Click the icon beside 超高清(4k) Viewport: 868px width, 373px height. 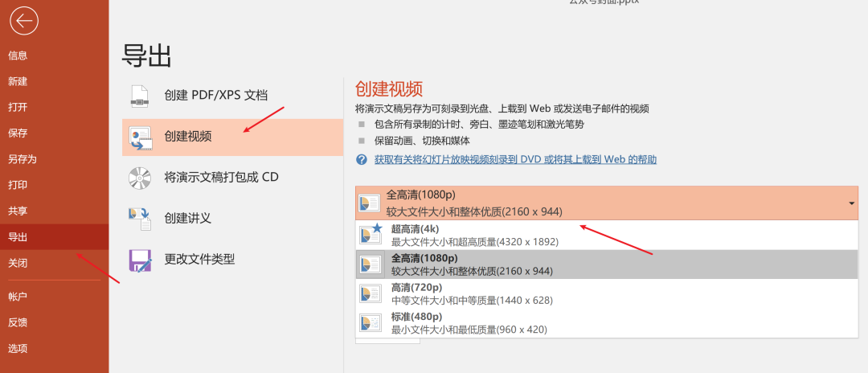click(371, 234)
